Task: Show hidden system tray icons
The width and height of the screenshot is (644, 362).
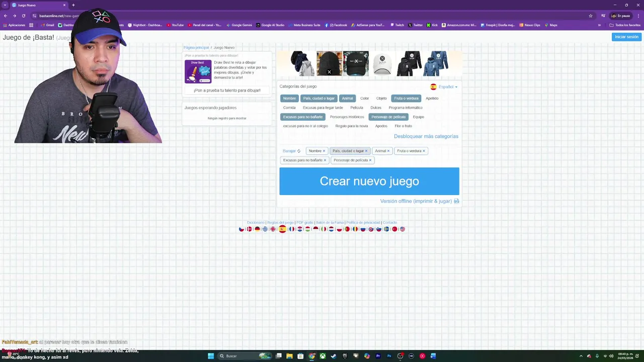Action: tap(581, 356)
